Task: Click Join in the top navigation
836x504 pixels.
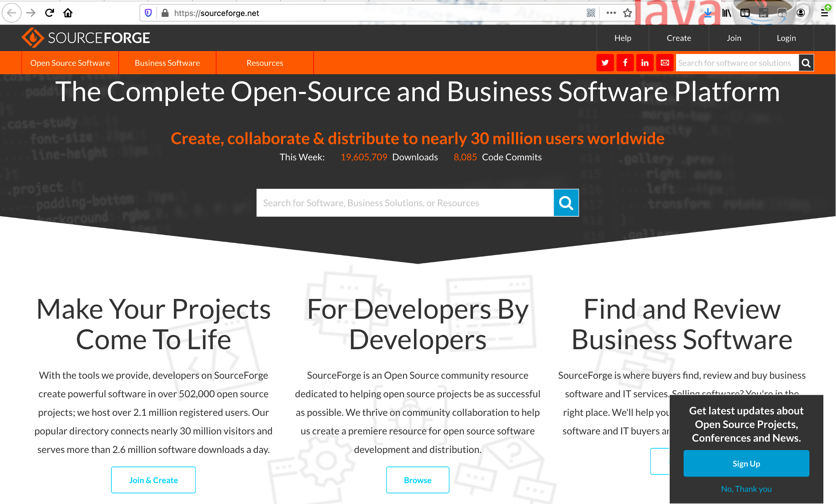Action: (x=734, y=38)
